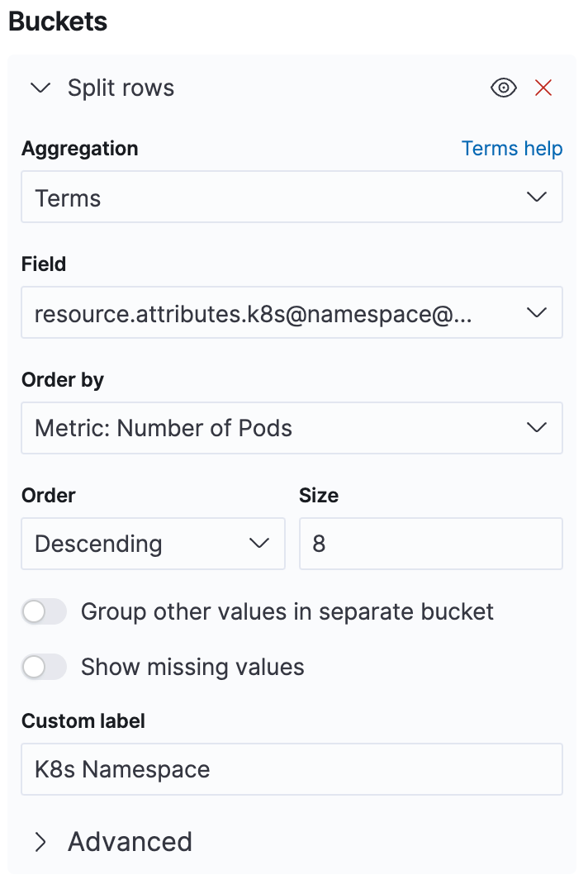Image resolution: width=588 pixels, height=889 pixels.
Task: Change Order by from Metric: Number of Pods
Action: coord(292,428)
